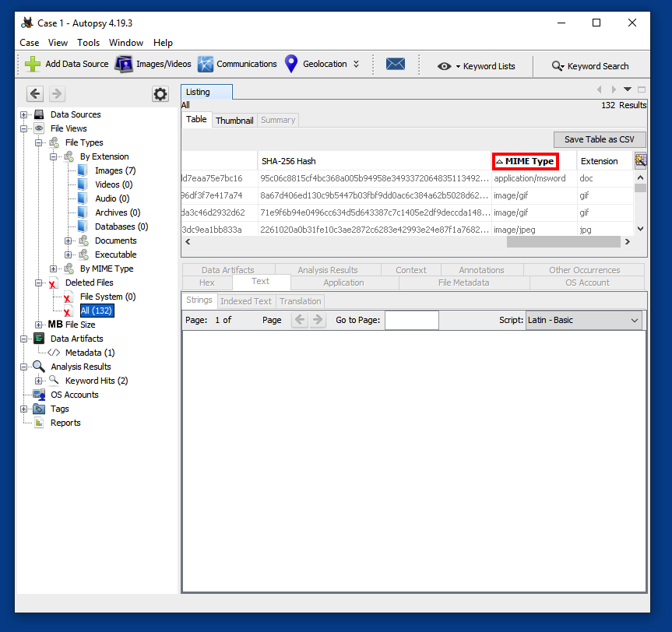Open tree view settings gear icon
This screenshot has width=672, height=632.
click(160, 94)
